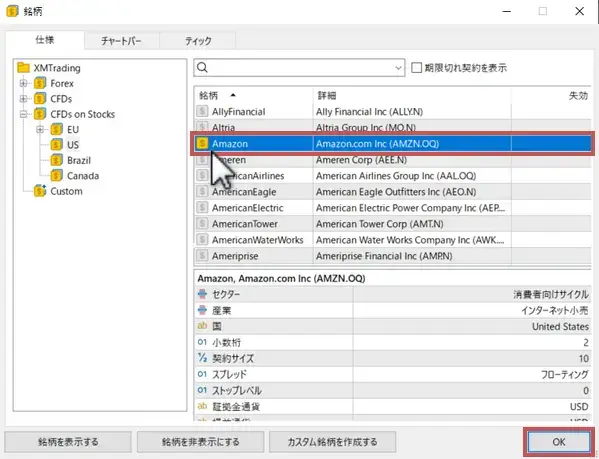Select American Tower Corp (AMT.N) row
This screenshot has height=459, width=599.
pyautogui.click(x=392, y=224)
